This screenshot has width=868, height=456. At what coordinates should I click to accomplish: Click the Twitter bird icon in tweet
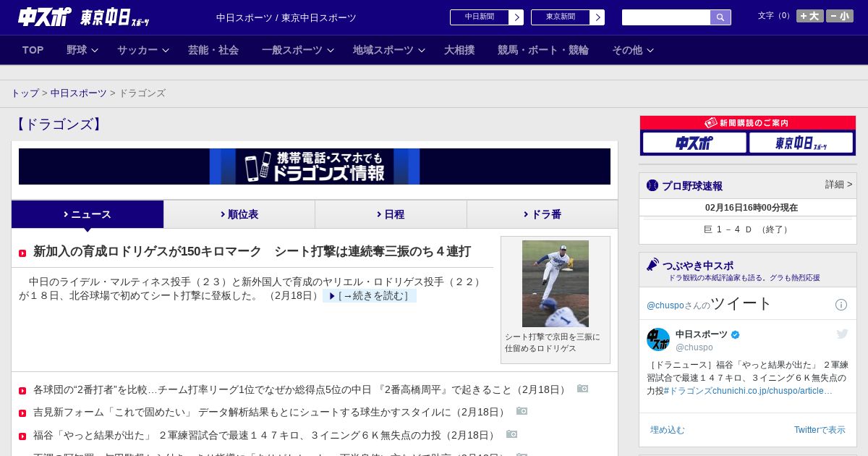[x=842, y=334]
